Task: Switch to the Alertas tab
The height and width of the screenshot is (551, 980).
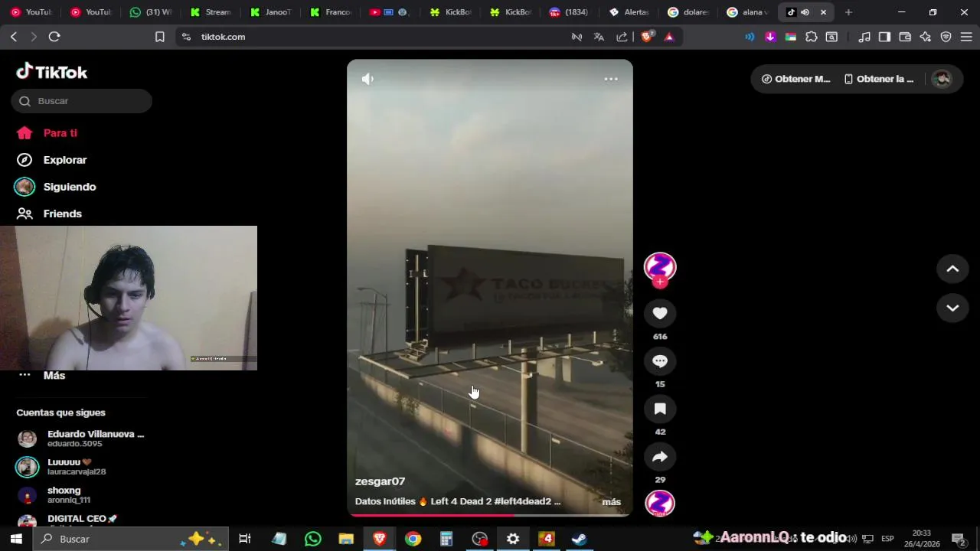Action: [629, 12]
